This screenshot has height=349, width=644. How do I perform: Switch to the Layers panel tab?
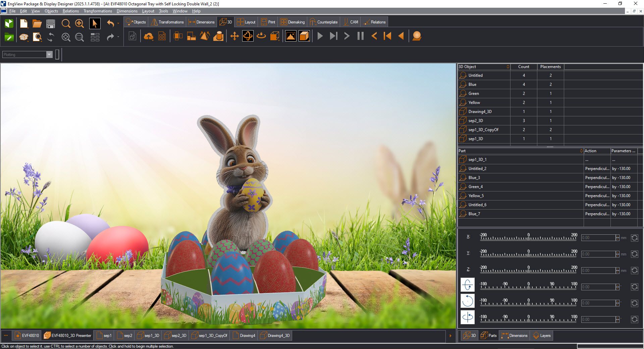click(542, 335)
